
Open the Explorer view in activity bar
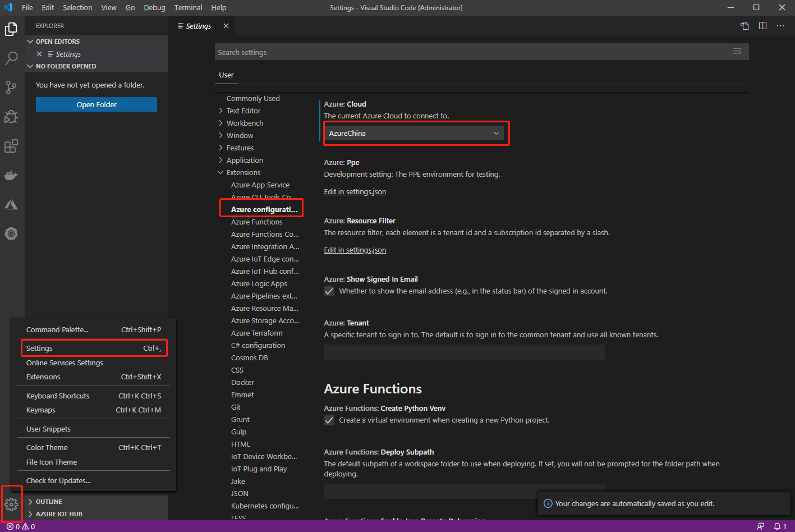pyautogui.click(x=11, y=29)
